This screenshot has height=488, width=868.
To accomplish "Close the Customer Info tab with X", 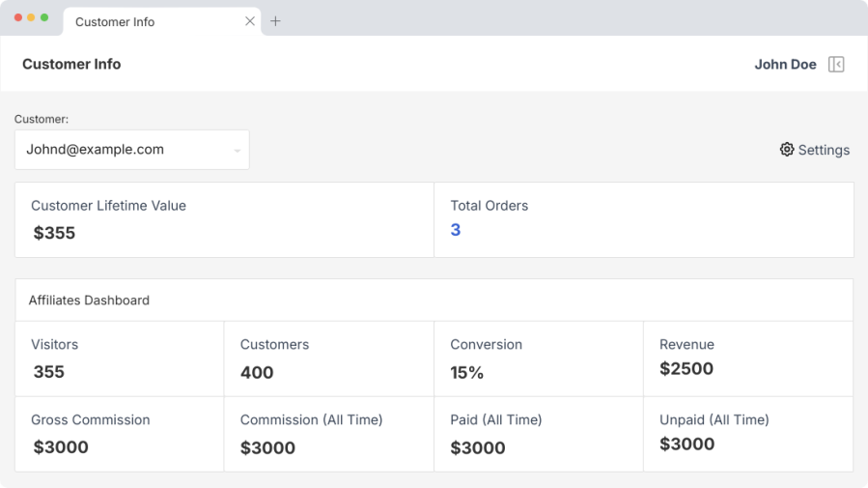I will [250, 21].
